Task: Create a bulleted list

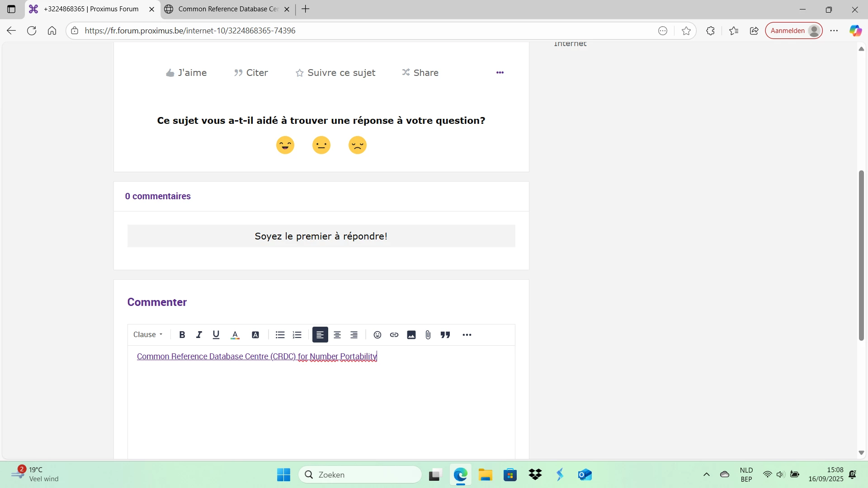Action: click(x=280, y=335)
